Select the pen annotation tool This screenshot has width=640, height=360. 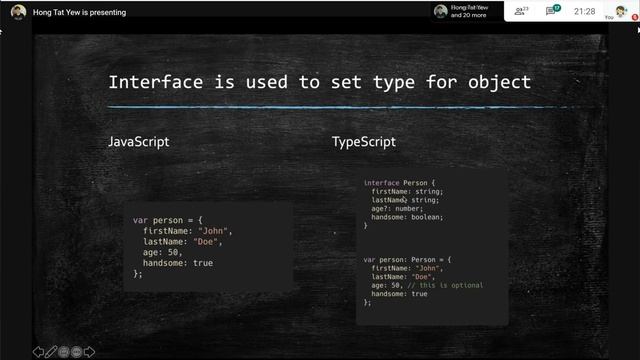point(51,352)
